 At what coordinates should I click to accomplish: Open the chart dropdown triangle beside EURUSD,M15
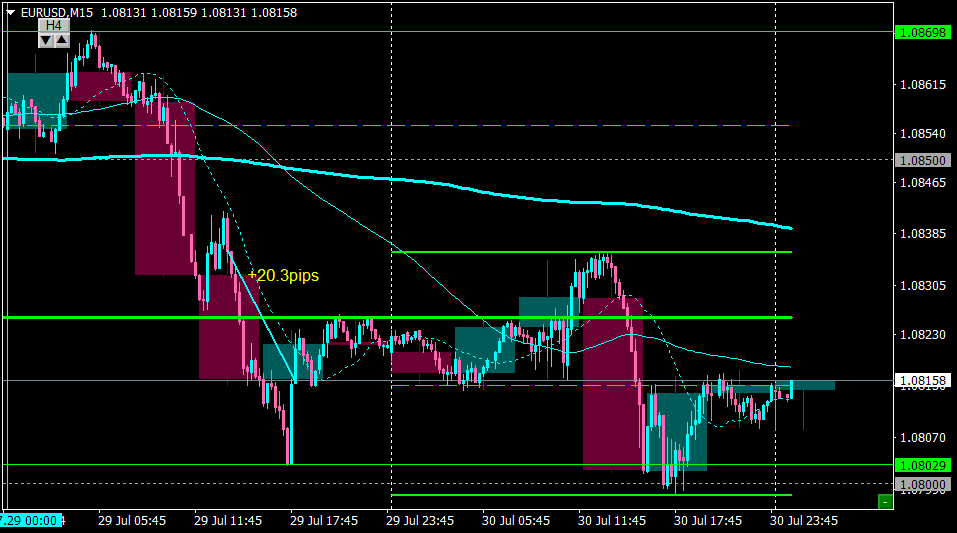[x=10, y=12]
